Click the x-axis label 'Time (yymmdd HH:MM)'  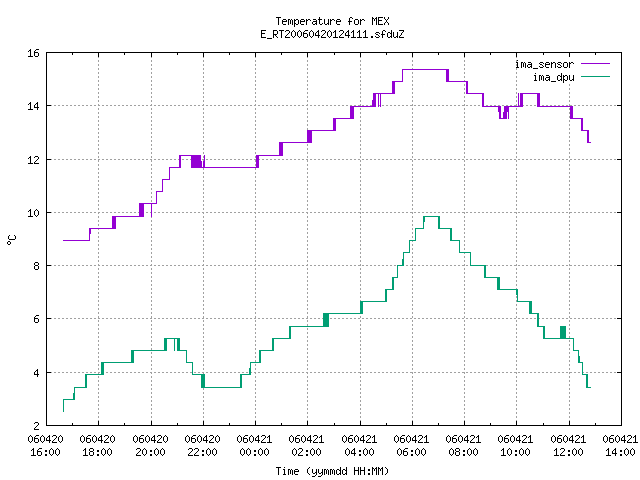(332, 471)
